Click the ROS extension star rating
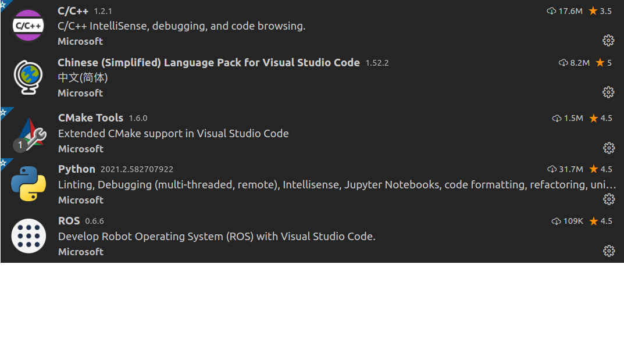 (x=601, y=221)
